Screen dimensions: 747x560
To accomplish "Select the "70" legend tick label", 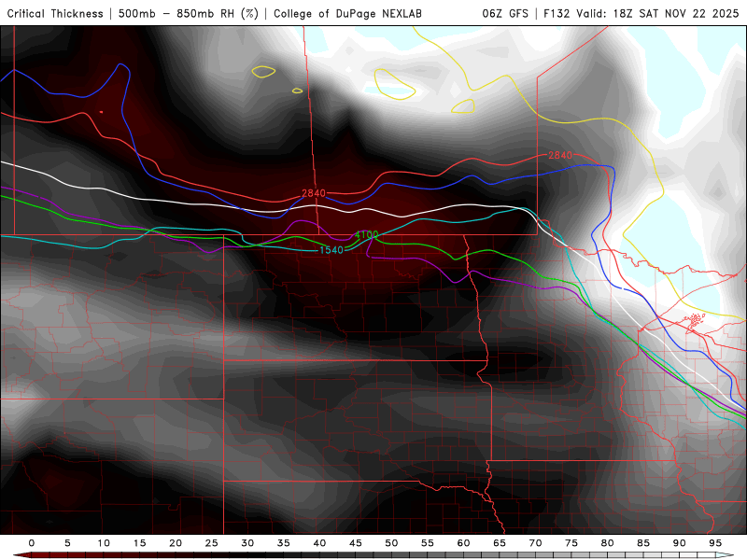I will (x=535, y=543).
